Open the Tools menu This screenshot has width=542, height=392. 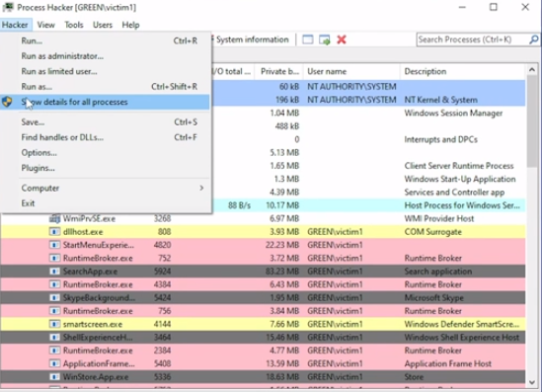tap(74, 25)
